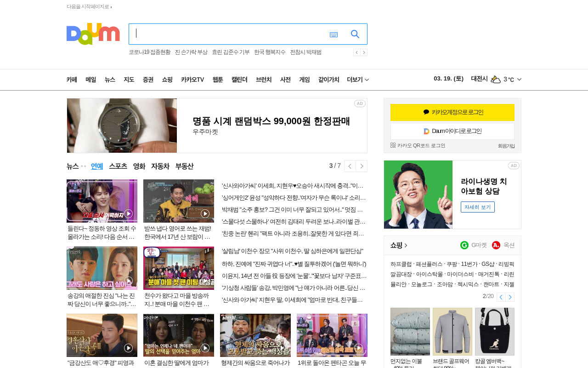
Task: Click the Kakao QR code login icon
Action: [393, 145]
